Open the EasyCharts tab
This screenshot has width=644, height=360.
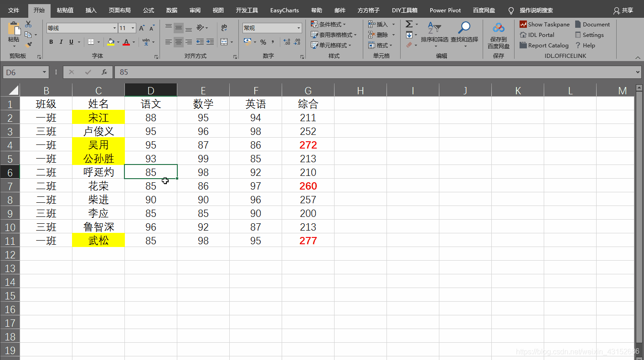pyautogui.click(x=284, y=10)
